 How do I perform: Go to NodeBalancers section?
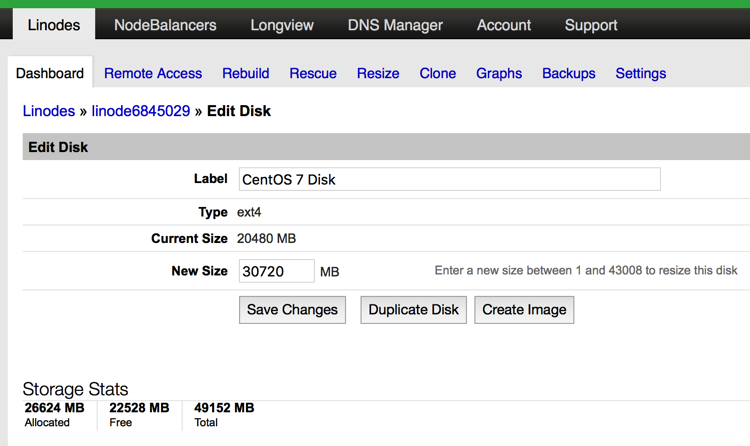(x=165, y=25)
